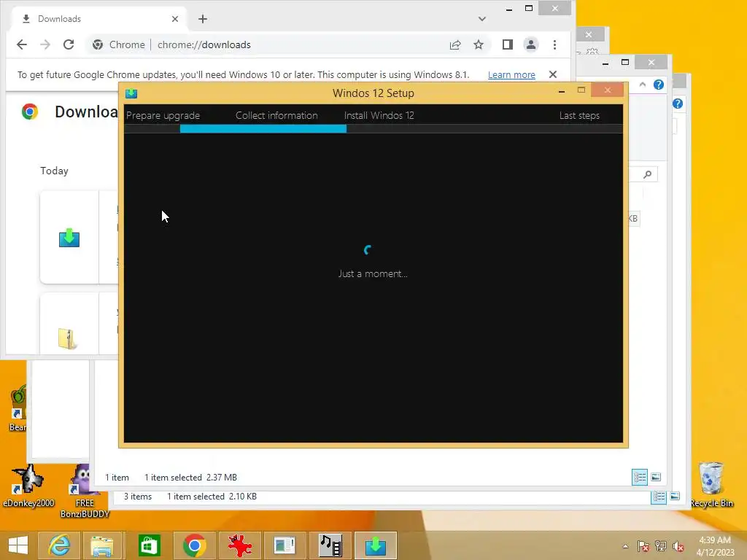Click the muted volume tray icon

pyautogui.click(x=678, y=546)
